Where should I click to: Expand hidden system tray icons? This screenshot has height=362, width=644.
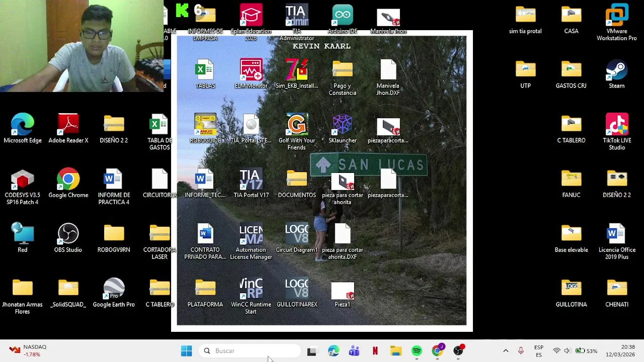point(506,351)
